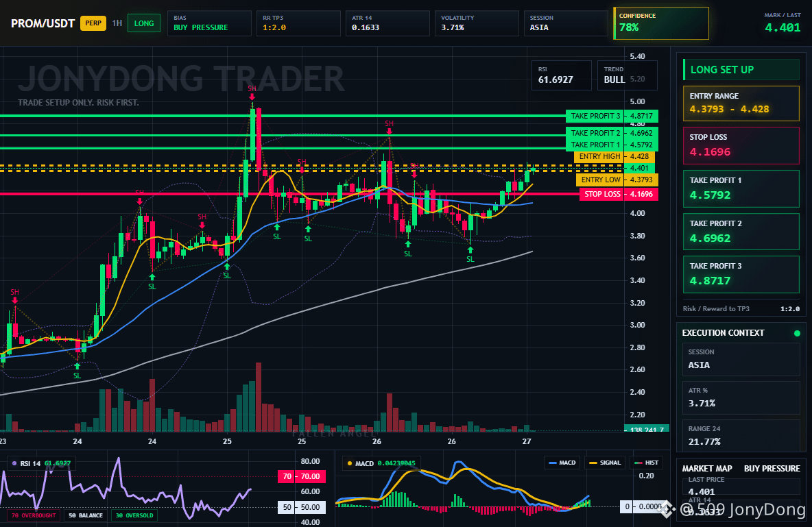The image size is (812, 527).
Task: Click the MACD 0.04239045 value label
Action: (396, 463)
